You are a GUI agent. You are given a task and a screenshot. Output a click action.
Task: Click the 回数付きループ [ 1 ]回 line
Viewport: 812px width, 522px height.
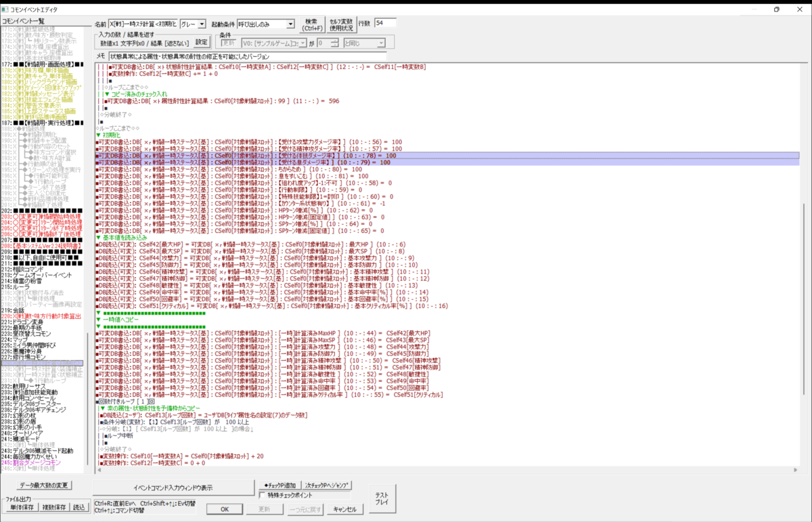[x=124, y=401]
